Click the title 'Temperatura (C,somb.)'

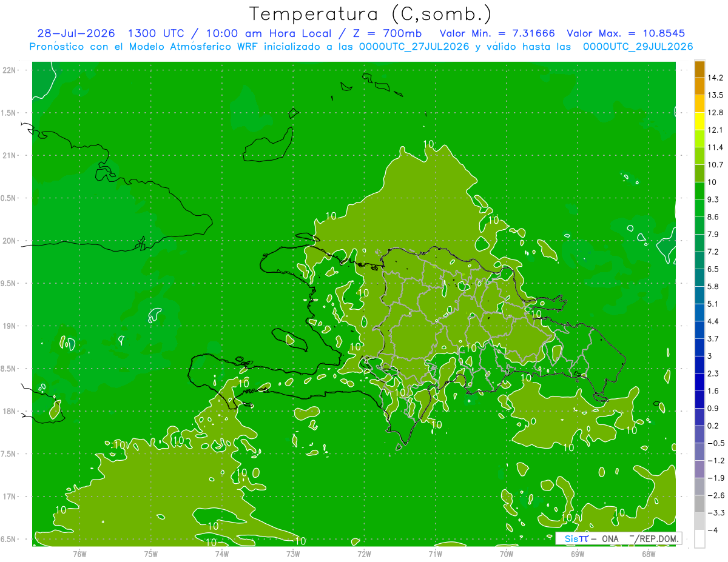point(370,13)
